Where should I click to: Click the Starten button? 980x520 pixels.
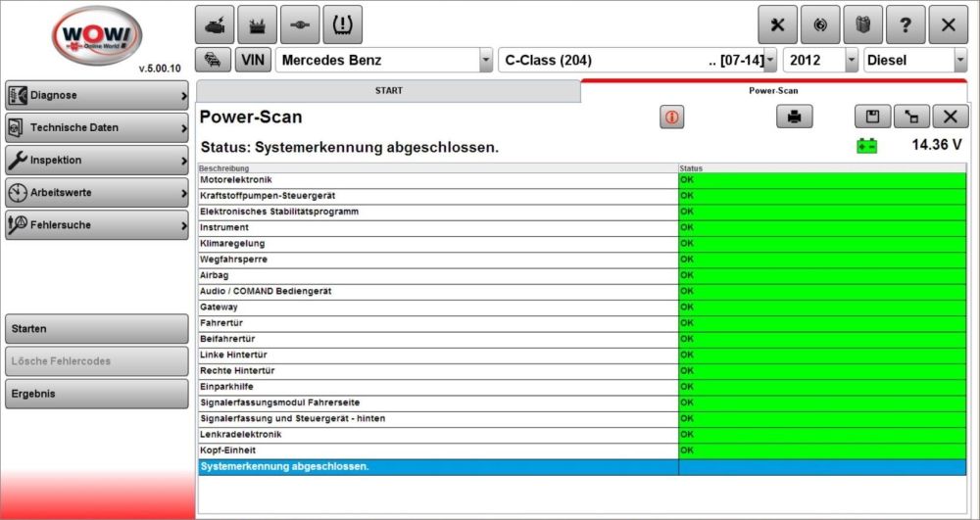coord(97,329)
